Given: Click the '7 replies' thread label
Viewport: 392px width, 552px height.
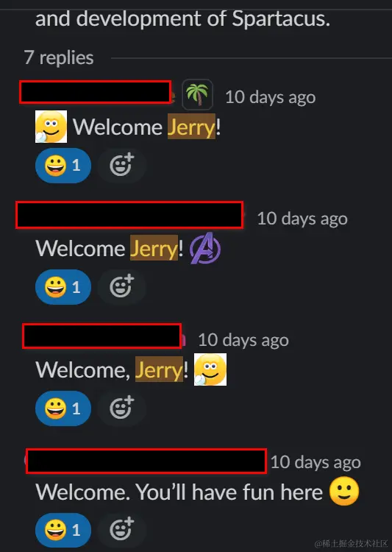Looking at the screenshot, I should pos(59,57).
